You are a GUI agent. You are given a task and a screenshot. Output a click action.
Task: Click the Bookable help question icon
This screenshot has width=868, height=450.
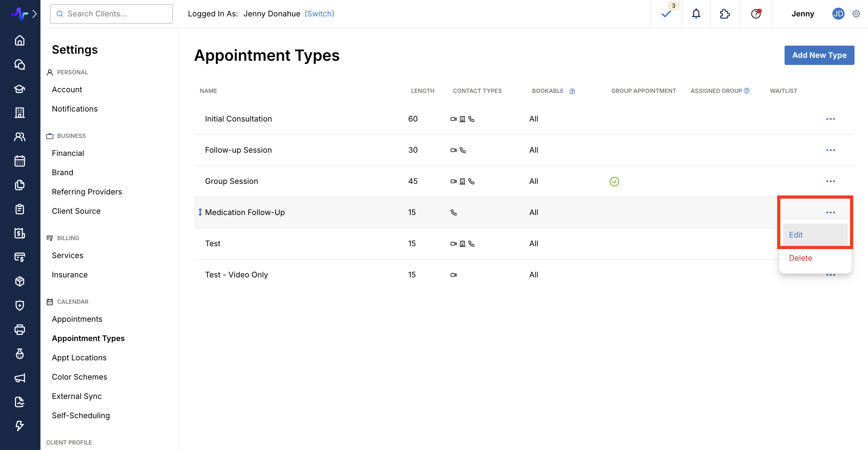[x=572, y=91]
